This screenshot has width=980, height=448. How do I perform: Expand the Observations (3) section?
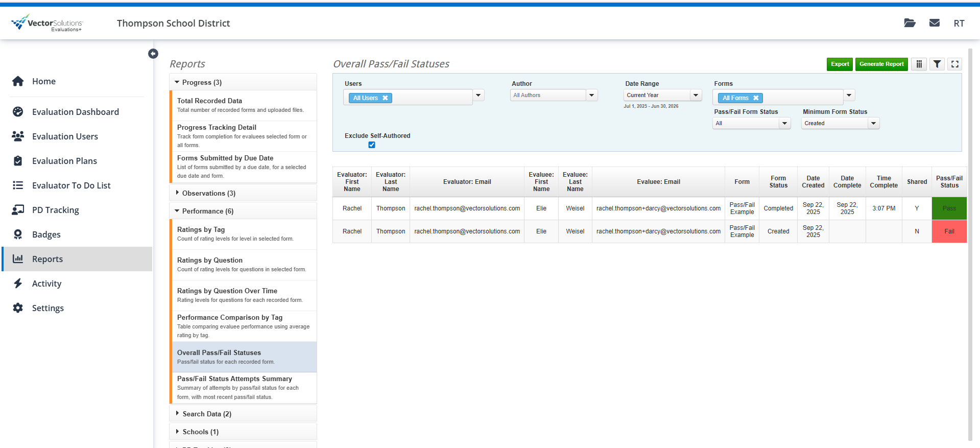point(243,193)
